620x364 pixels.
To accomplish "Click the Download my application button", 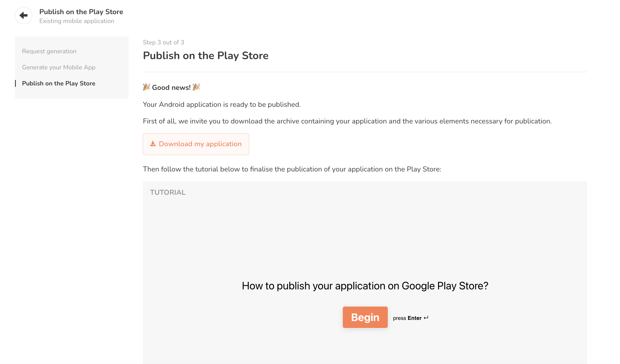I will click(196, 144).
